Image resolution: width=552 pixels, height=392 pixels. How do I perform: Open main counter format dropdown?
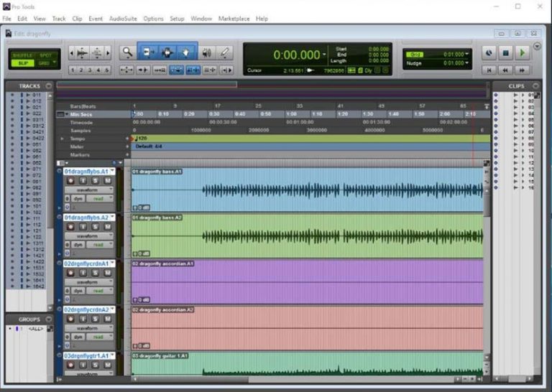point(324,55)
